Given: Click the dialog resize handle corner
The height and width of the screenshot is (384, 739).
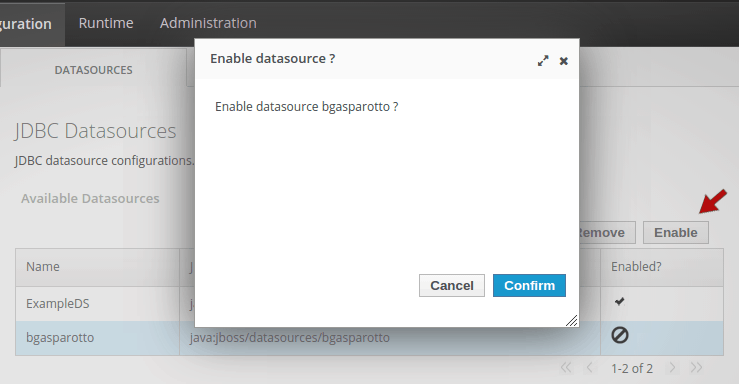Looking at the screenshot, I should (x=571, y=321).
